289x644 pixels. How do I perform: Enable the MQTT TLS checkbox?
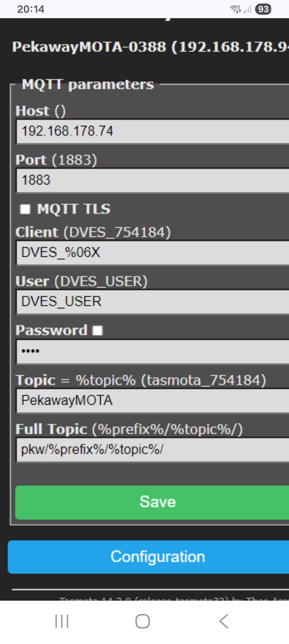pyautogui.click(x=25, y=209)
